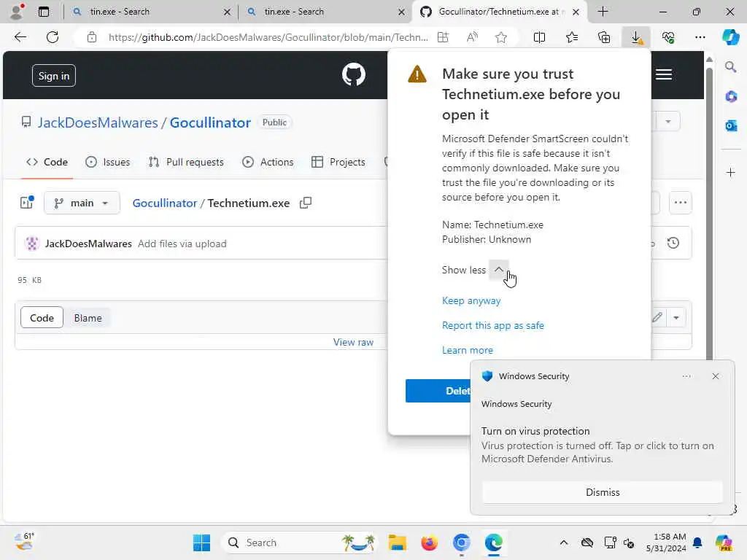Show hidden taskbar icons chevron
747x560 pixels.
point(564,542)
